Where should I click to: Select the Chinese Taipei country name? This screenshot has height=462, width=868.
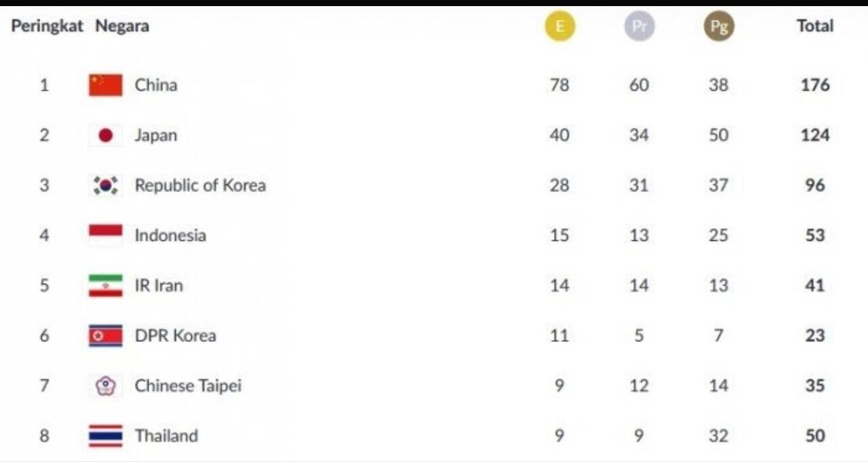coord(188,385)
